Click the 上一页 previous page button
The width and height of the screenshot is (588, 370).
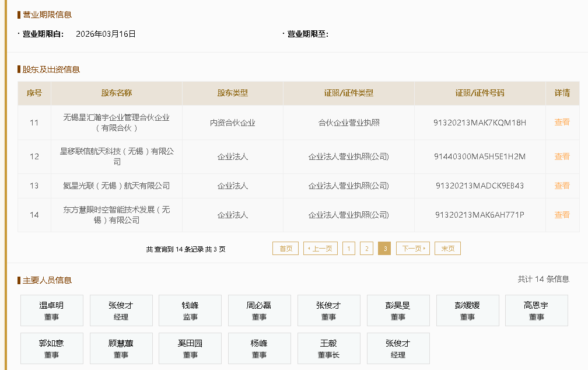pos(320,249)
